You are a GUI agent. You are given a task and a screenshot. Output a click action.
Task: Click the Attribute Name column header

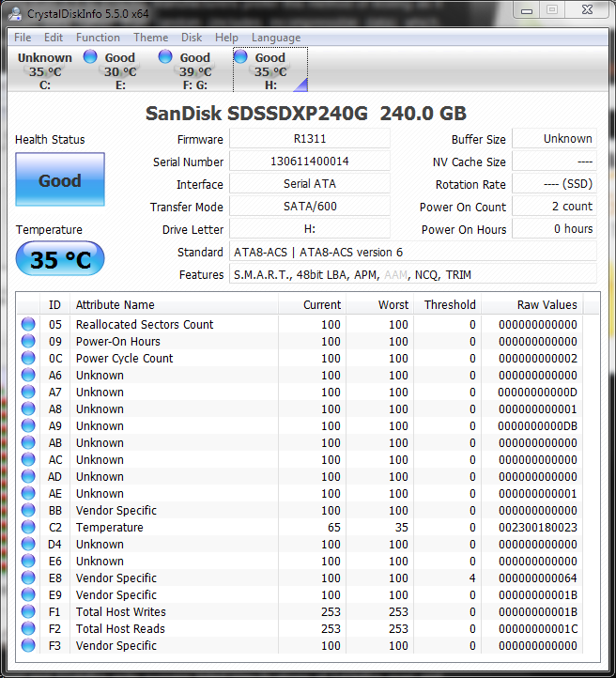pos(115,305)
